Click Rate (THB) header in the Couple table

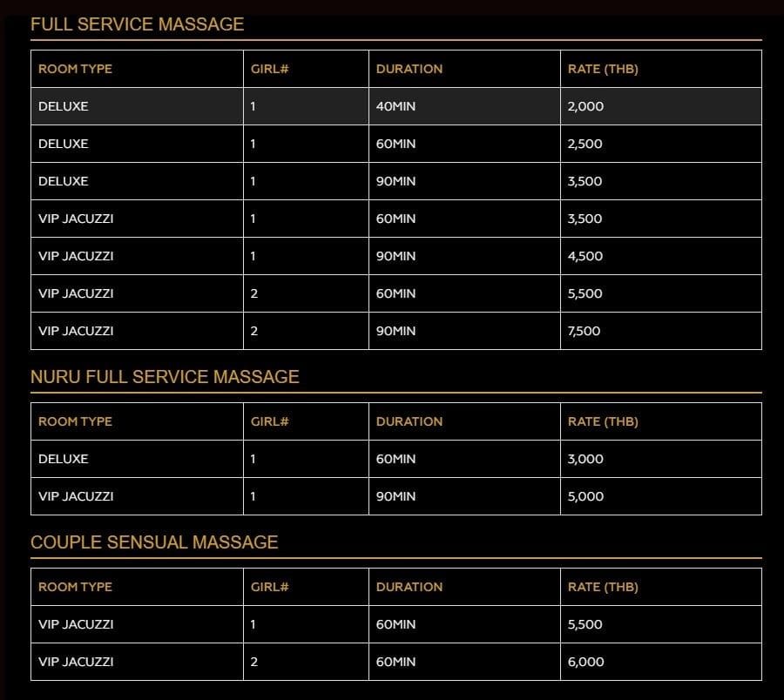[x=603, y=587]
